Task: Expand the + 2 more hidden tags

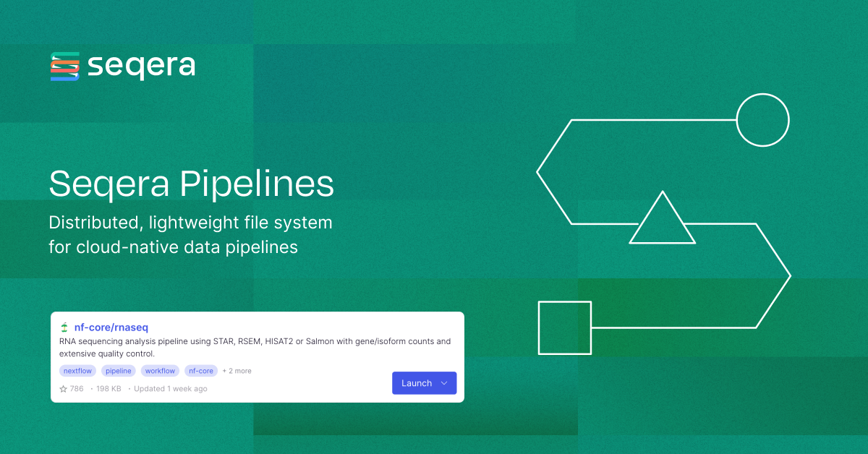Action: coord(236,370)
